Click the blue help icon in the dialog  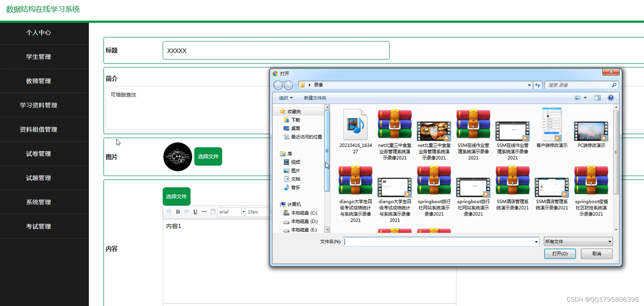[x=611, y=98]
